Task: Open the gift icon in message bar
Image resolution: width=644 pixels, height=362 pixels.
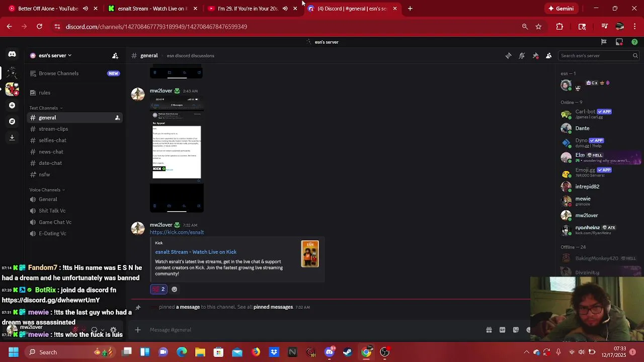Action: [x=489, y=330]
